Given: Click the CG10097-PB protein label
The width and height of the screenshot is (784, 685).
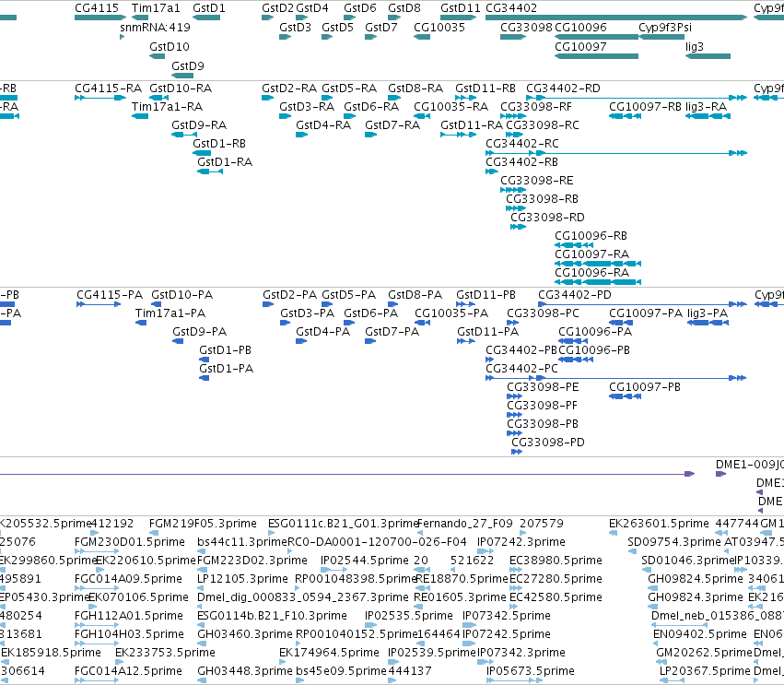Looking at the screenshot, I should point(645,387).
